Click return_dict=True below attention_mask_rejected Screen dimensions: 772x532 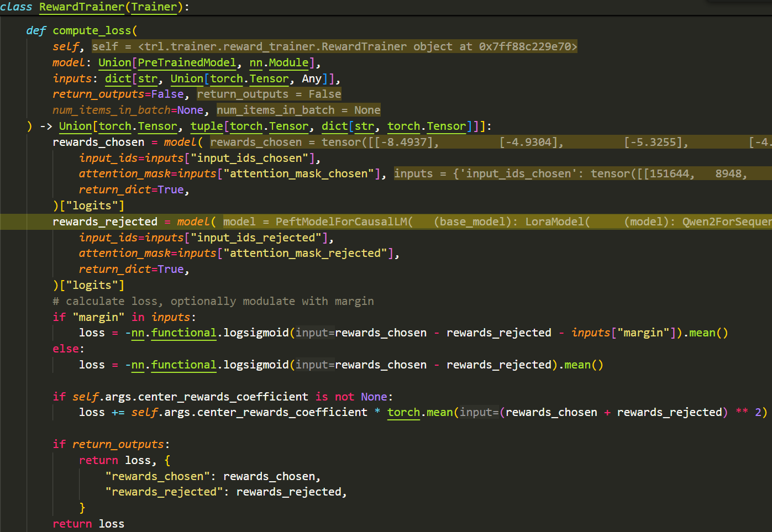pos(131,269)
